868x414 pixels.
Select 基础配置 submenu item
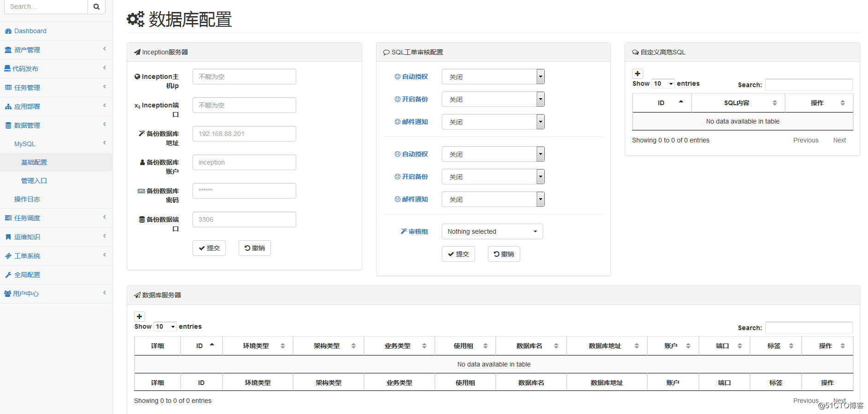(x=56, y=162)
